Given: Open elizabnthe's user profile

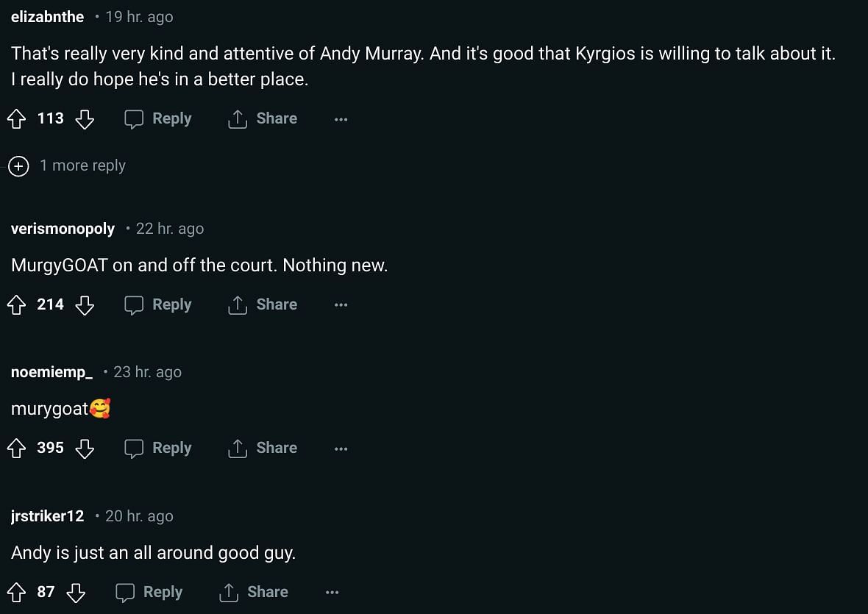Looking at the screenshot, I should click(48, 17).
